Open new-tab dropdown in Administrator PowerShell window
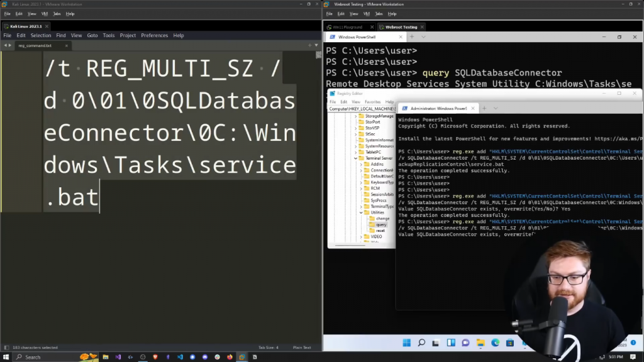Screen dimensions: 644x362 [496, 108]
